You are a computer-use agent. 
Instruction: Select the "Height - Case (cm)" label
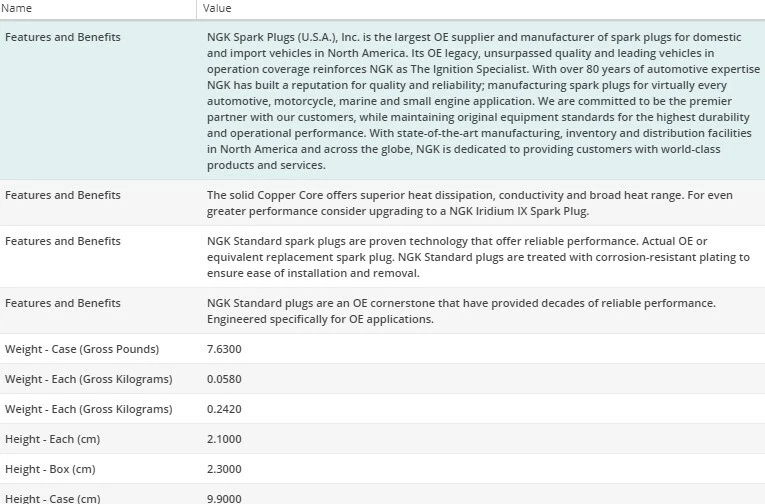pyautogui.click(x=52, y=498)
